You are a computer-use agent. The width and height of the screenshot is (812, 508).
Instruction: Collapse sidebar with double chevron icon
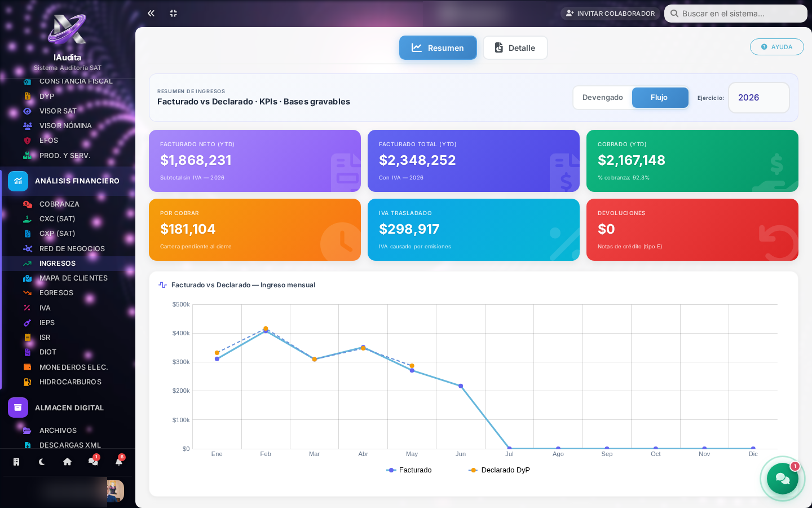[x=151, y=13]
